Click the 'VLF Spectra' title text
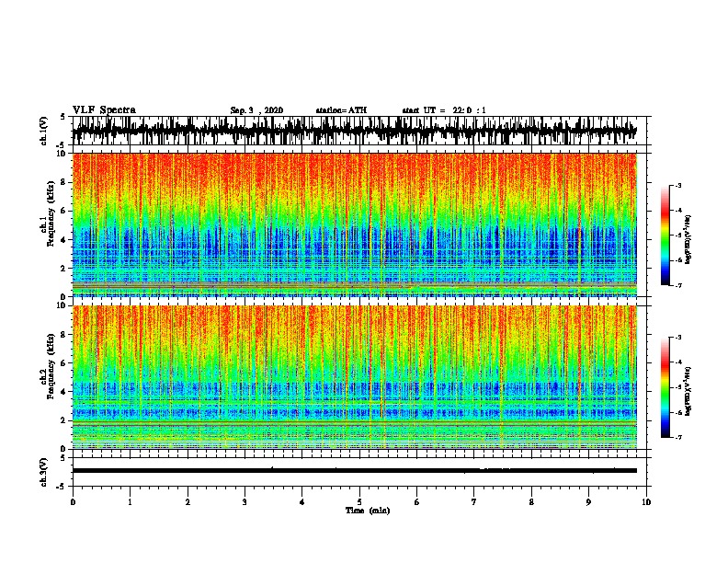The image size is (728, 563). 104,110
